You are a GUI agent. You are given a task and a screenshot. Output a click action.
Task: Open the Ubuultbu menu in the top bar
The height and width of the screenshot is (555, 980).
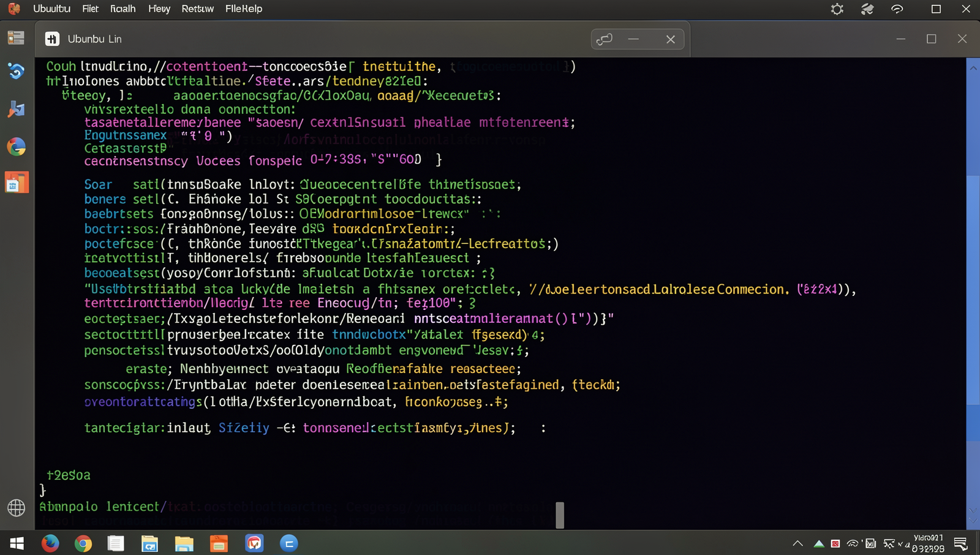[51, 9]
